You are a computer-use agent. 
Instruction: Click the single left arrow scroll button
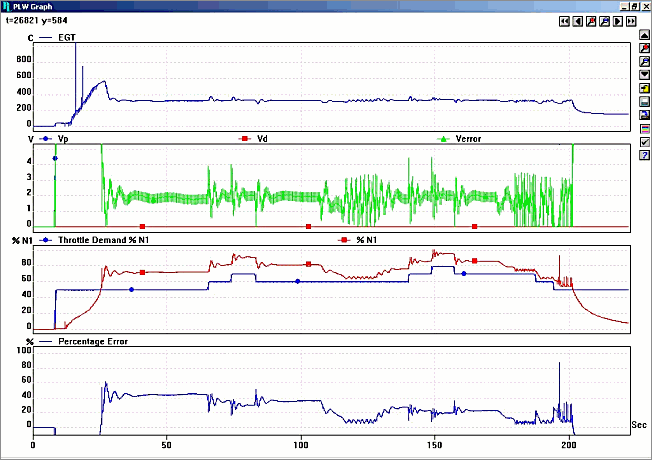click(x=578, y=20)
